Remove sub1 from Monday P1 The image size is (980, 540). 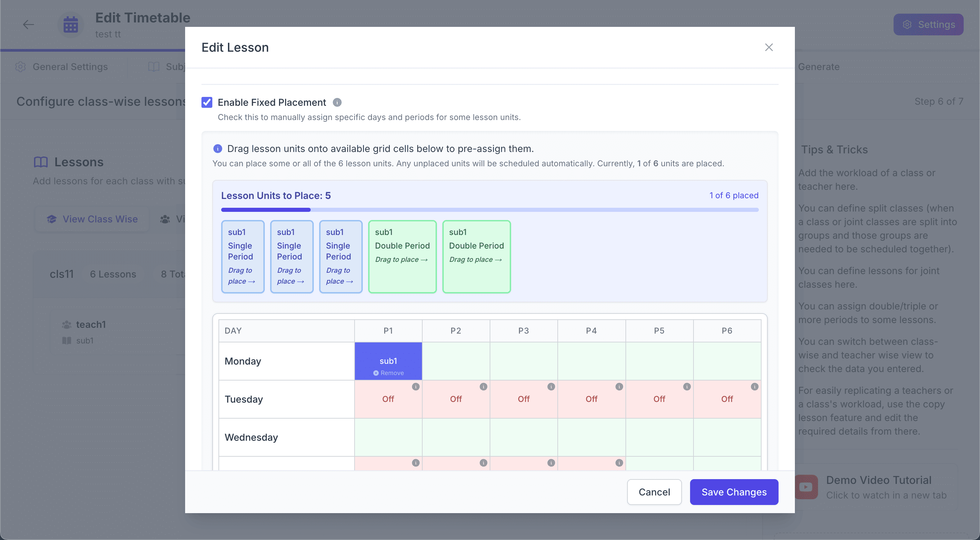click(388, 373)
